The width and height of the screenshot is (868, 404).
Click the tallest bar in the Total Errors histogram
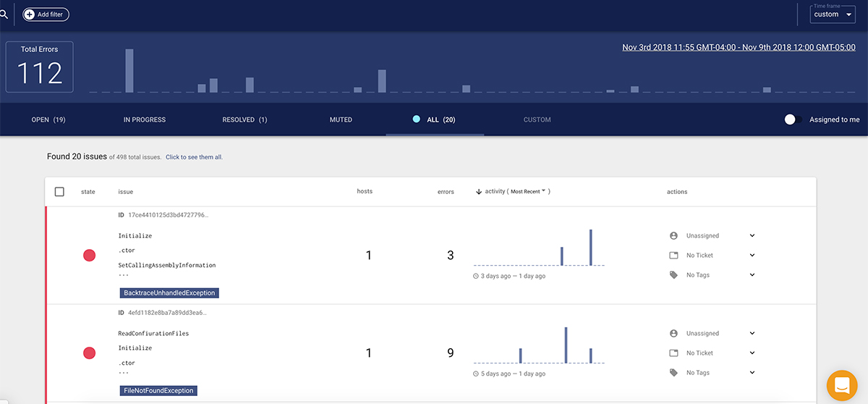(x=129, y=70)
